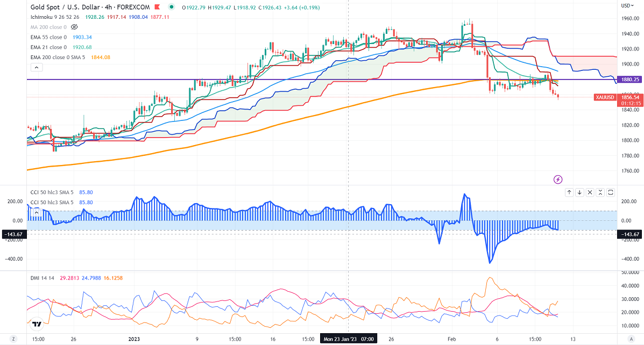Move CCI pane down with arrow icon
Viewport: 644px width, 345px height.
(579, 192)
